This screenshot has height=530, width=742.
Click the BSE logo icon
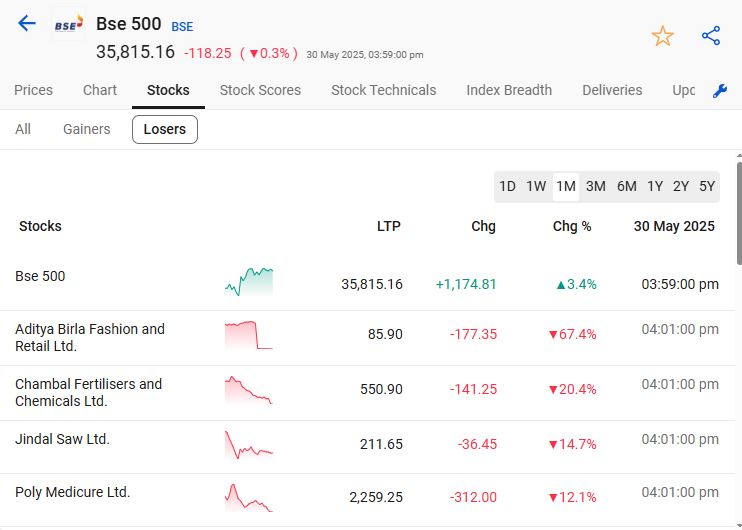pyautogui.click(x=69, y=26)
